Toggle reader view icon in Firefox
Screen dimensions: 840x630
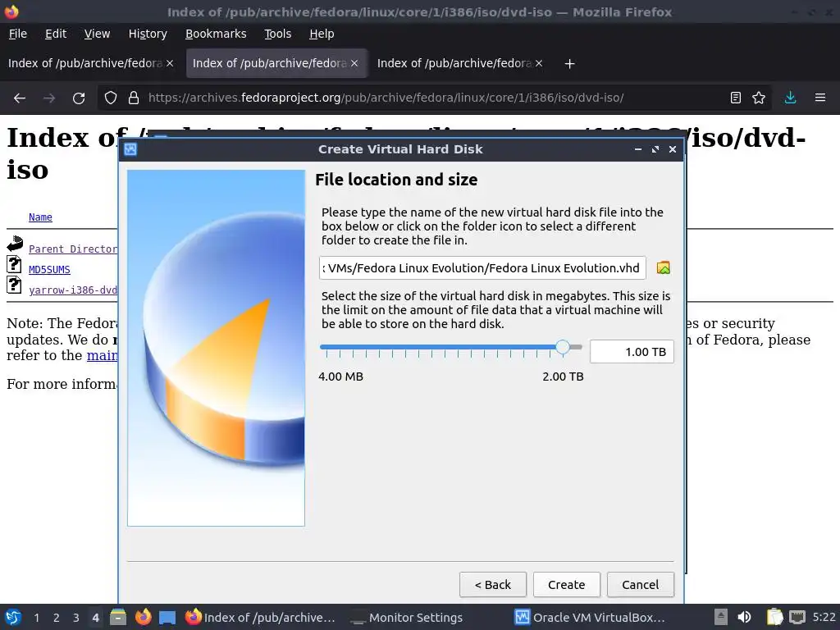[736, 98]
